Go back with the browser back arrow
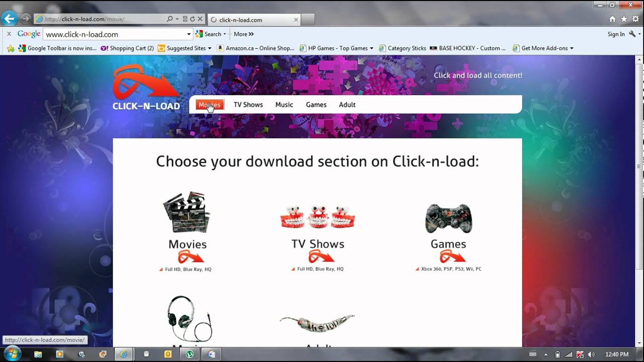Screen dimensions: 644x362 coord(10,19)
